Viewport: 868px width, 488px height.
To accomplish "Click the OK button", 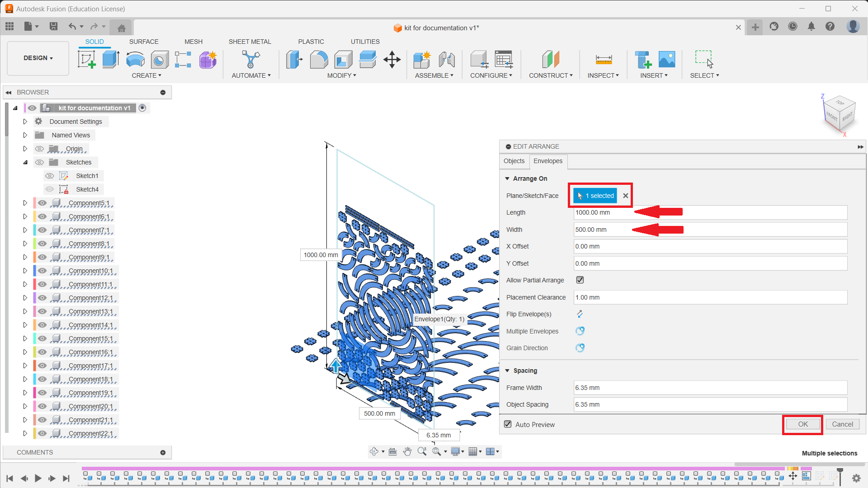I will [x=802, y=424].
